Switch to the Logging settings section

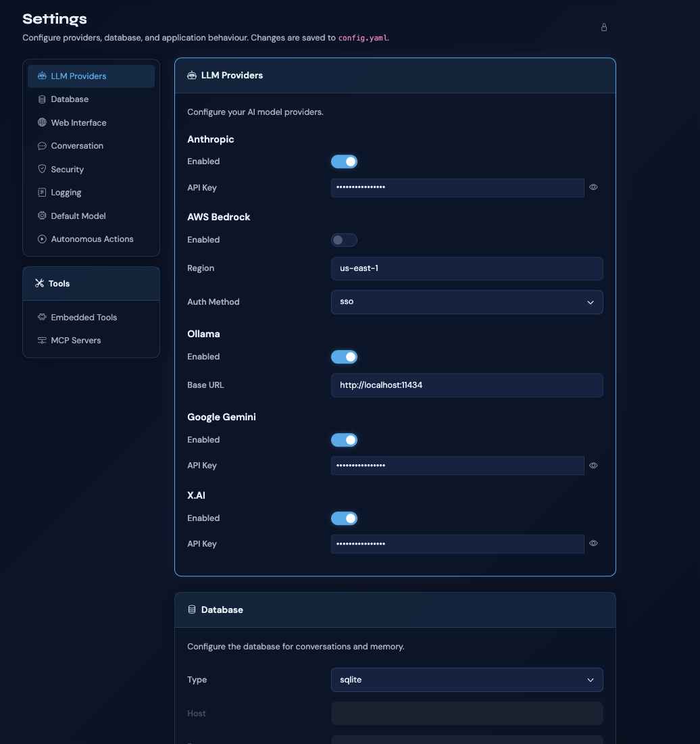(67, 192)
